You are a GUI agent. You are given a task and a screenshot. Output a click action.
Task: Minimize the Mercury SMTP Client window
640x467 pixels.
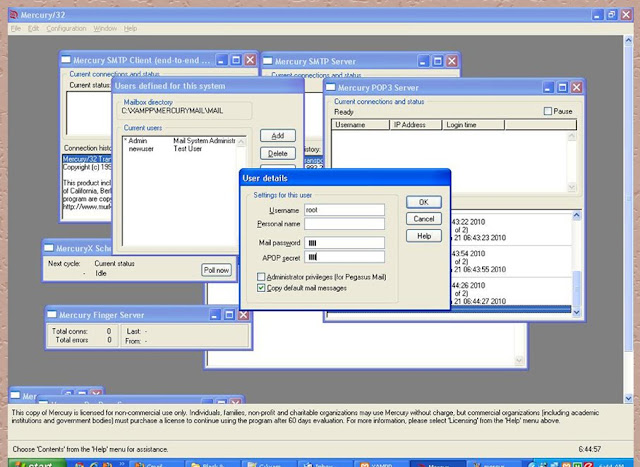tap(222, 60)
